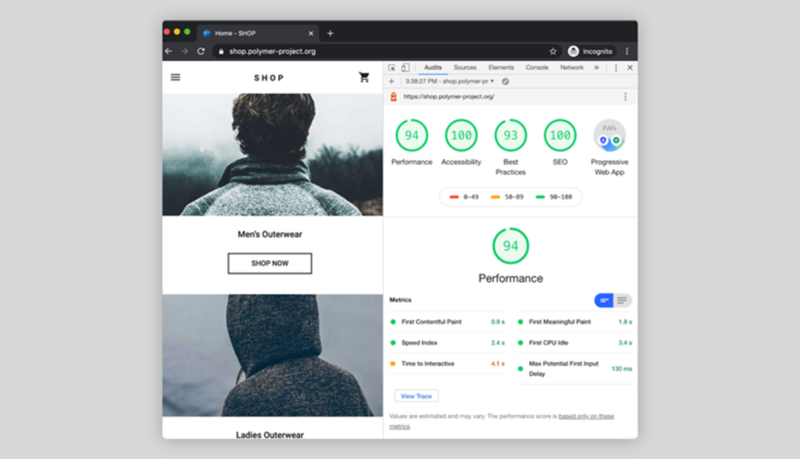Screen dimensions: 800x459
Task: Open DevTools customize three-dot menu
Action: pyautogui.click(x=616, y=67)
